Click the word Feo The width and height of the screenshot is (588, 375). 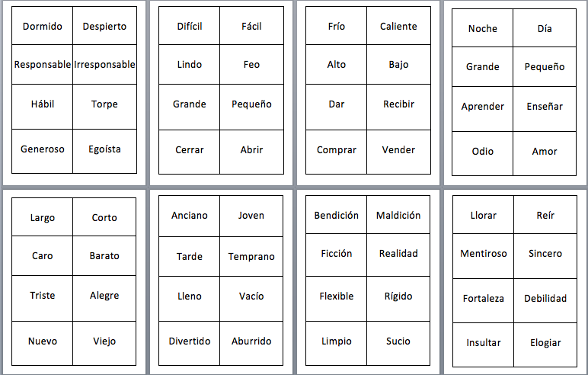(x=251, y=65)
